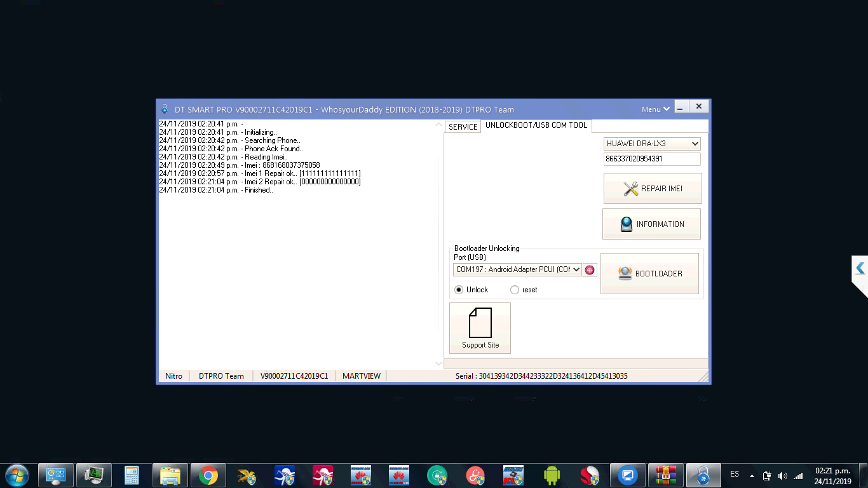Screen dimensions: 868x488
Task: Click the DT Smart Pro title bar icon
Action: point(165,109)
